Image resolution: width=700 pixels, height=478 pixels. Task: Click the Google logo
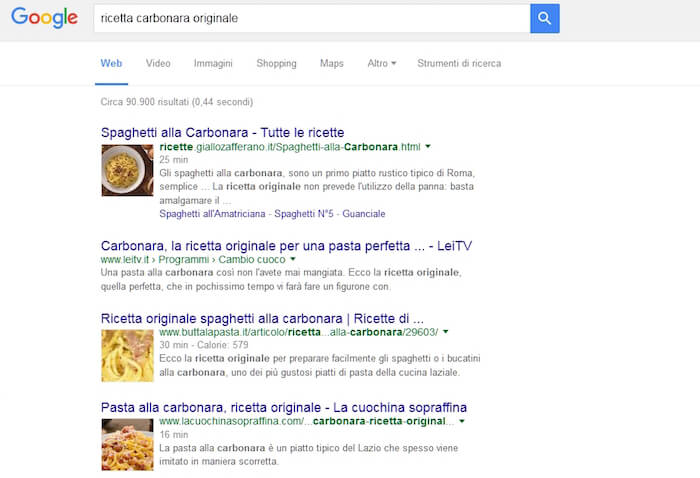[x=45, y=18]
